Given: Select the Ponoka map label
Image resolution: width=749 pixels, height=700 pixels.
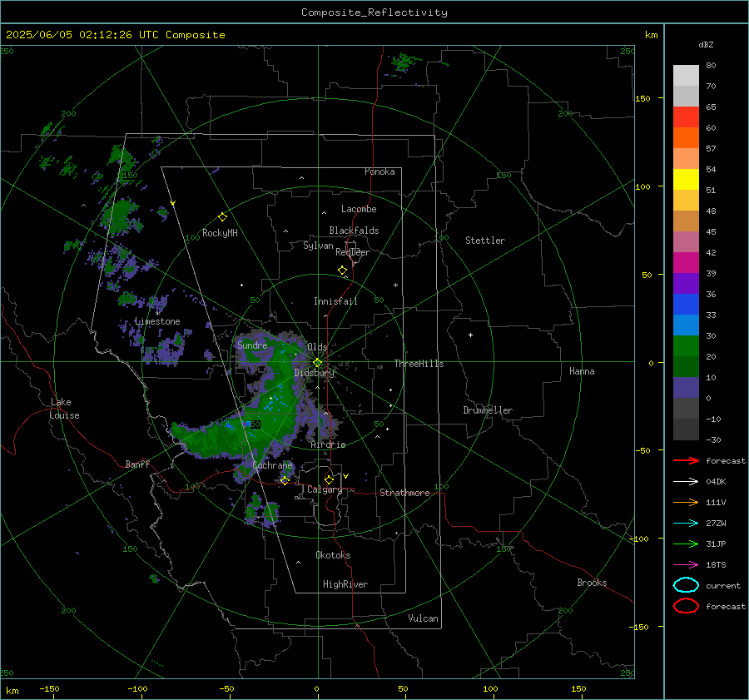Looking at the screenshot, I should pos(379,171).
